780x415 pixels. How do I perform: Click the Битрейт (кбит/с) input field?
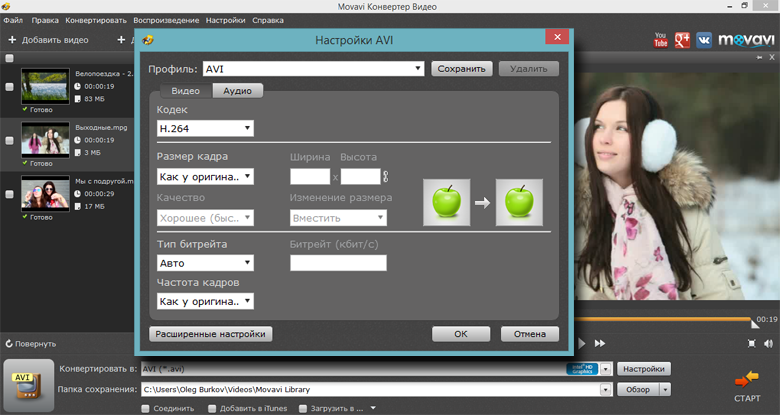pos(338,263)
